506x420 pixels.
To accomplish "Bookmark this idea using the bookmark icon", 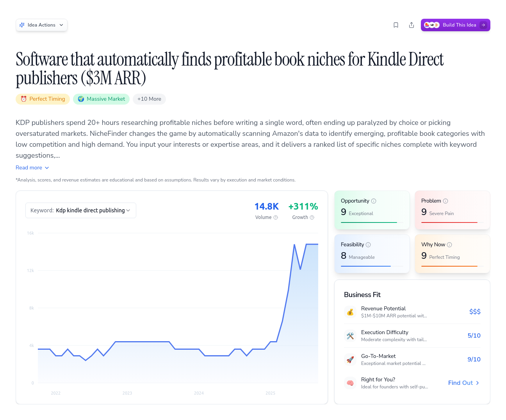I will pyautogui.click(x=396, y=25).
